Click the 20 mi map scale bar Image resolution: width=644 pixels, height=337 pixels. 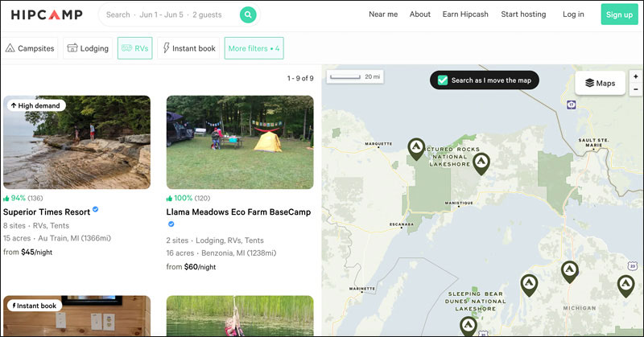click(355, 76)
